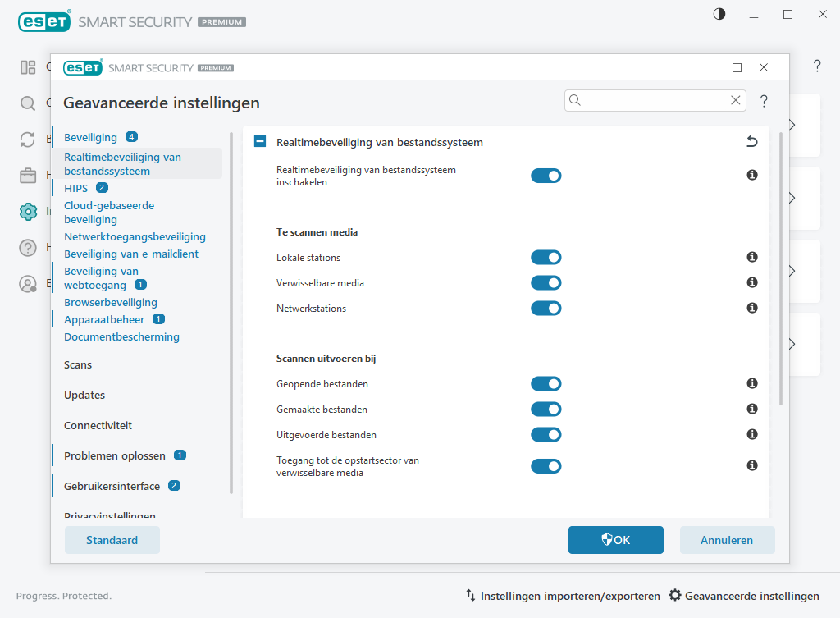
Task: Toggle off Verwisselbare media scanning
Action: (546, 282)
